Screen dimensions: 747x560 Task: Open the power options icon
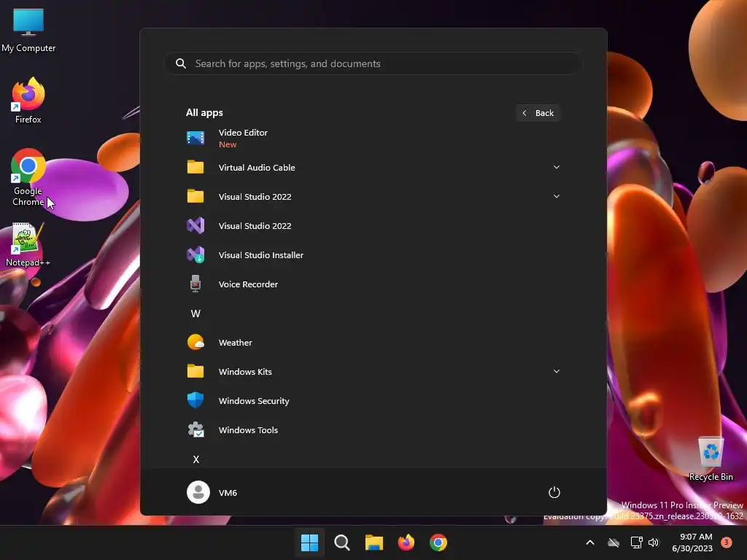point(554,492)
